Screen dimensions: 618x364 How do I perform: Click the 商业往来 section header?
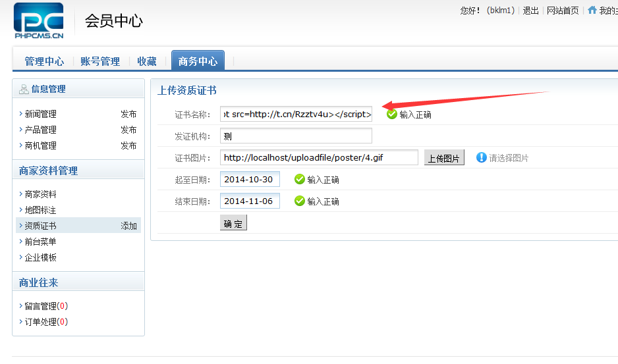[x=39, y=282]
